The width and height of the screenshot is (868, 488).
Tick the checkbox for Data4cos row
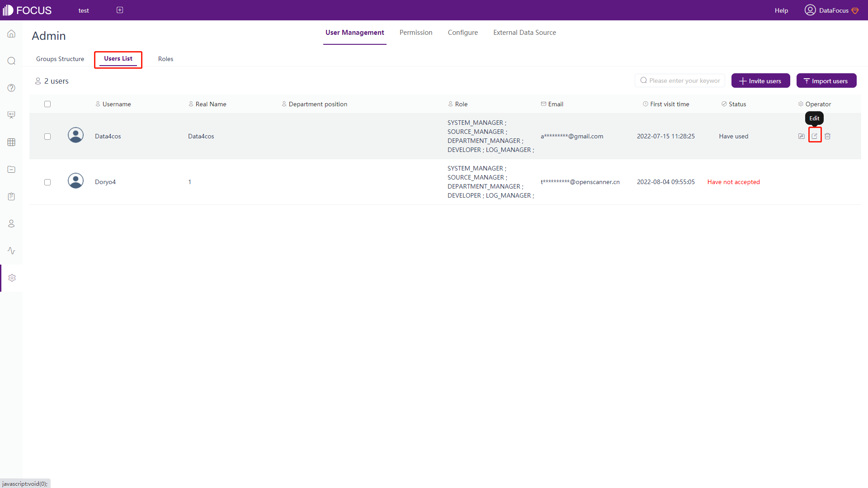47,137
